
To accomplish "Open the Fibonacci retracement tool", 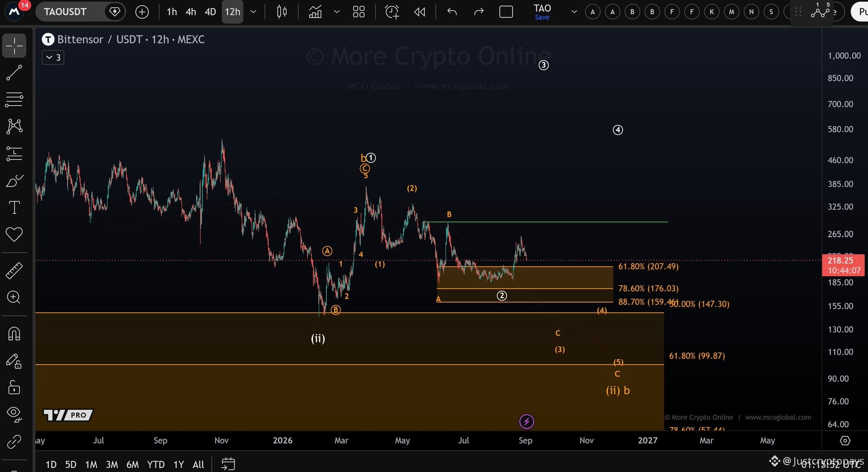I will click(x=14, y=100).
